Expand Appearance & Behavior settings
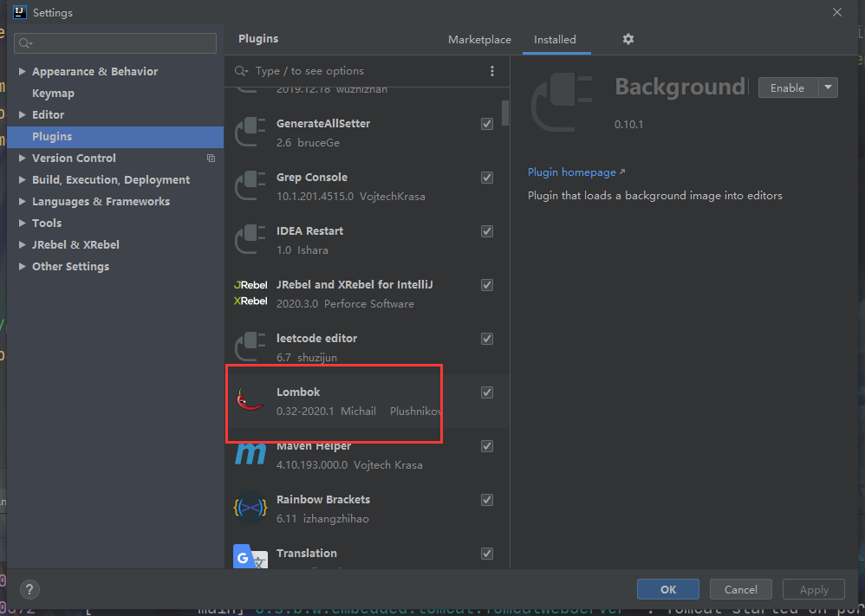Screen dimensions: 865x616 click(22, 72)
